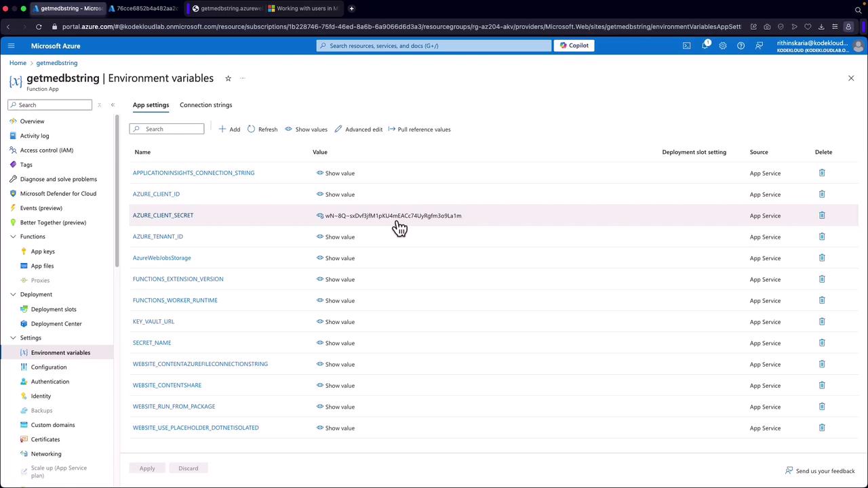Delete the AZURE_CLIENT_ID setting via trash icon
Screen dimensions: 868x488
pyautogui.click(x=821, y=195)
